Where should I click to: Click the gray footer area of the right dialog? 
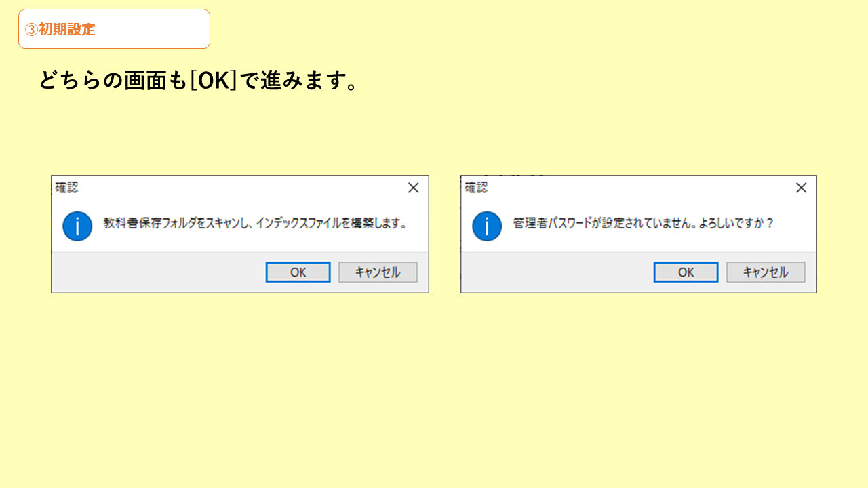[557, 272]
